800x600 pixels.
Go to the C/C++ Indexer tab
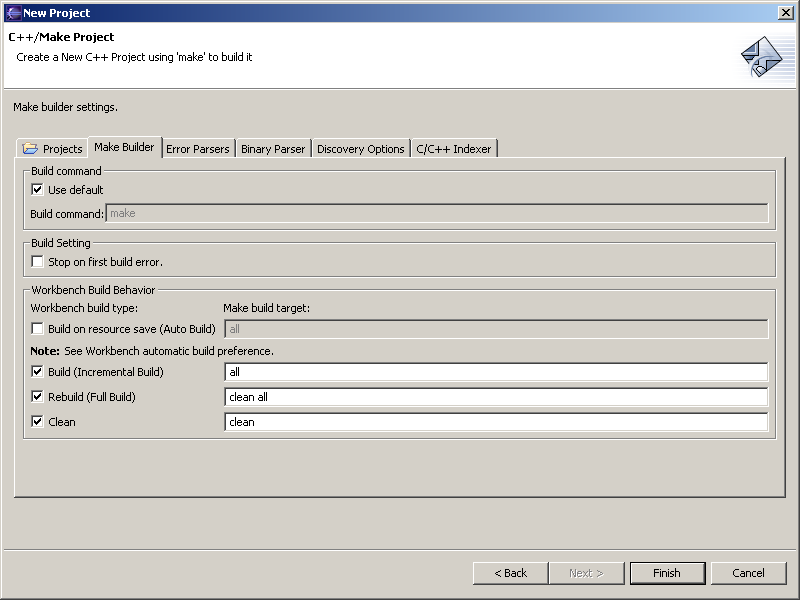pyautogui.click(x=453, y=149)
